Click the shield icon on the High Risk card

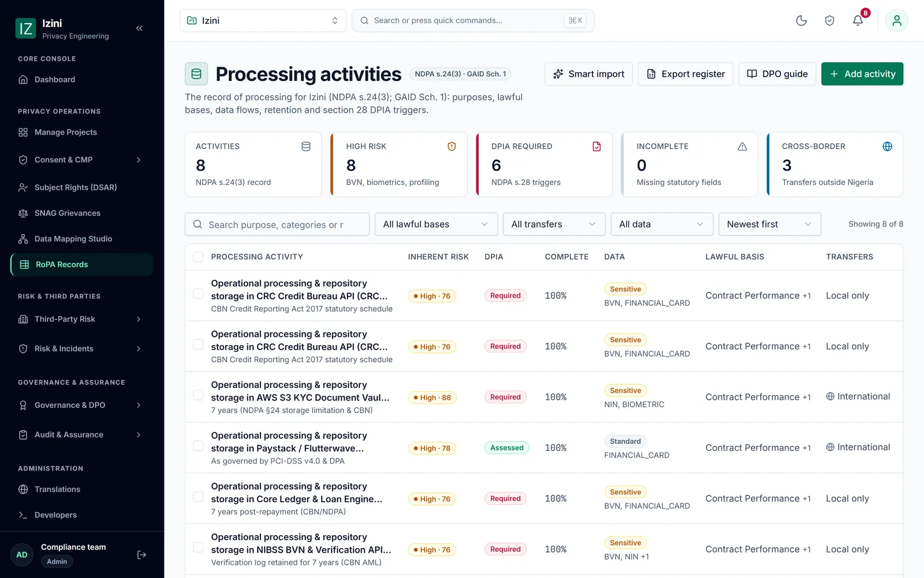click(x=452, y=147)
